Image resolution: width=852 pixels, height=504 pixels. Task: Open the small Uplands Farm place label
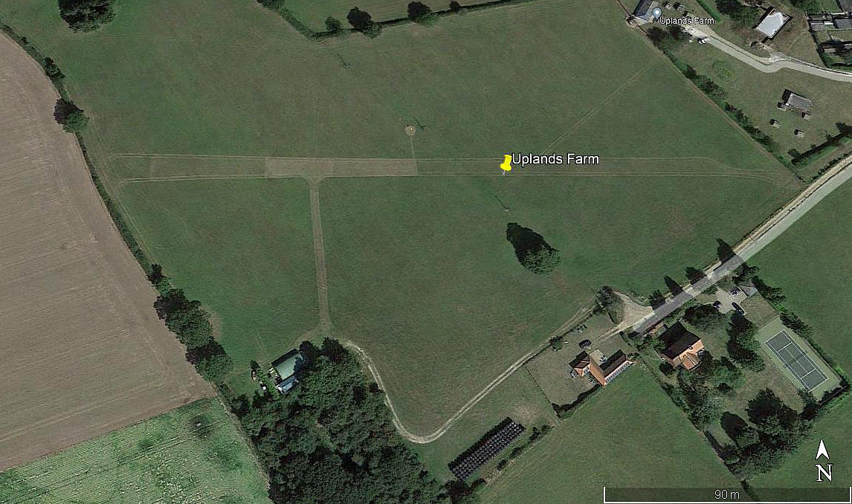(688, 21)
